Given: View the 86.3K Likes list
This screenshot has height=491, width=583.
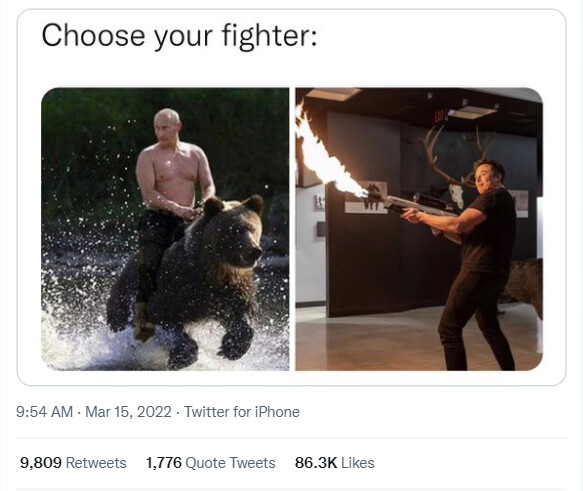Looking at the screenshot, I should click(335, 463).
